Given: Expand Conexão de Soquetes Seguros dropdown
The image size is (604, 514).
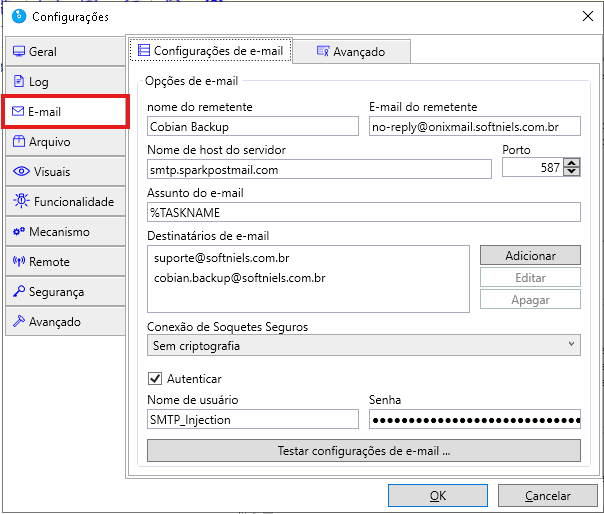Looking at the screenshot, I should (x=363, y=345).
